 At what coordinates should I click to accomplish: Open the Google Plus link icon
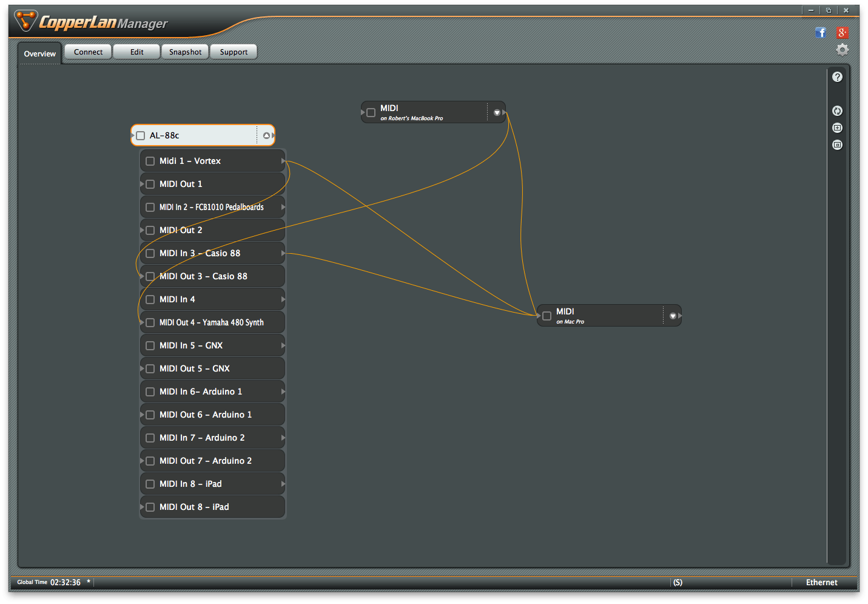(842, 33)
